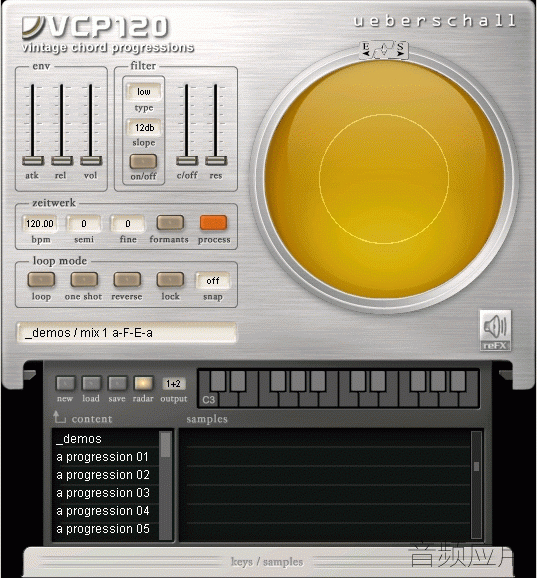Viewport: 537px width, 578px height.
Task: Click the load preset button
Action: click(91, 384)
